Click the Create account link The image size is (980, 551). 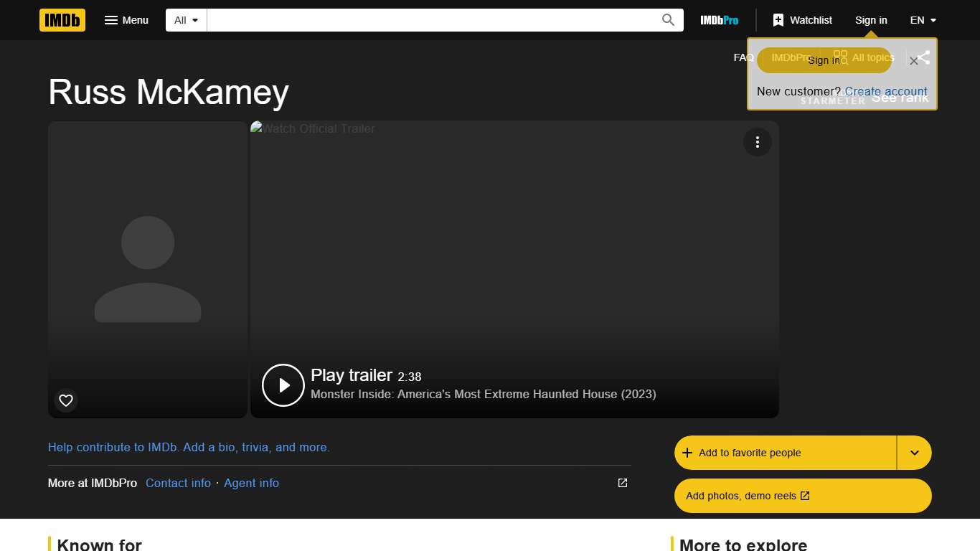(x=885, y=91)
